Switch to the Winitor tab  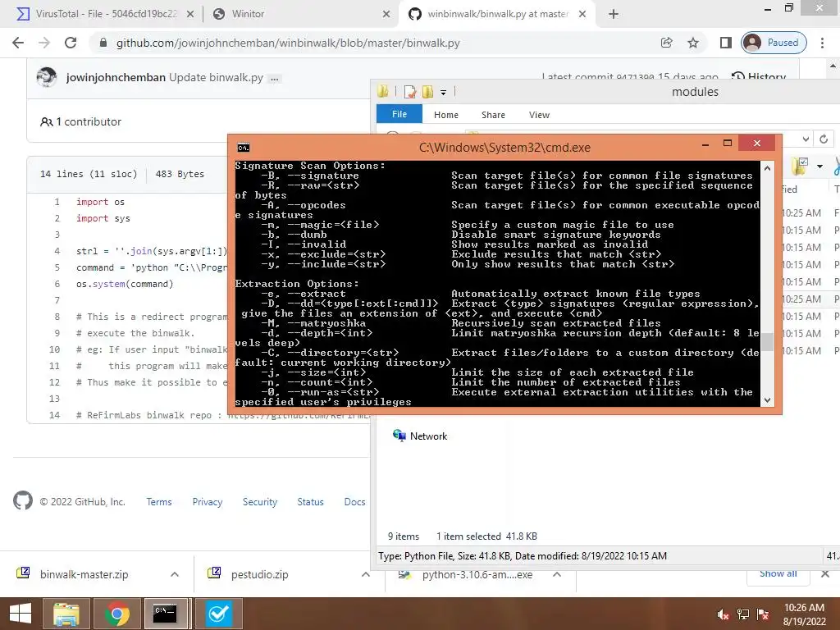pyautogui.click(x=300, y=14)
